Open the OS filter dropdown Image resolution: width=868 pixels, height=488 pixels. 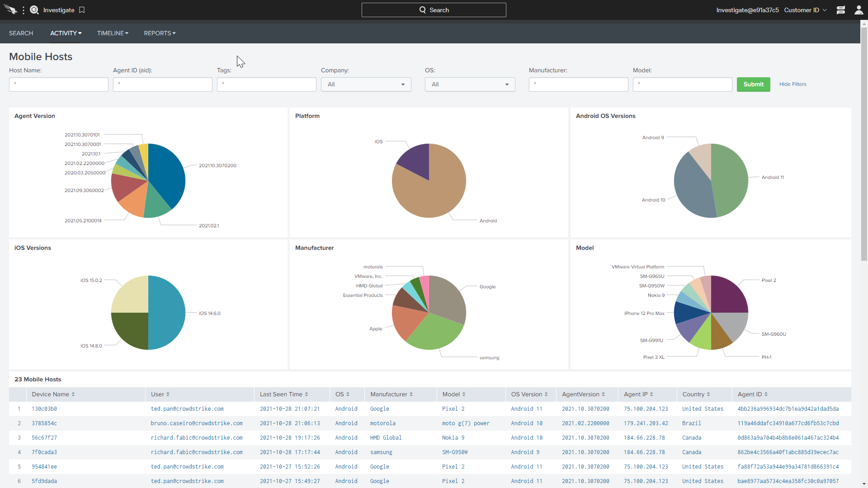470,84
